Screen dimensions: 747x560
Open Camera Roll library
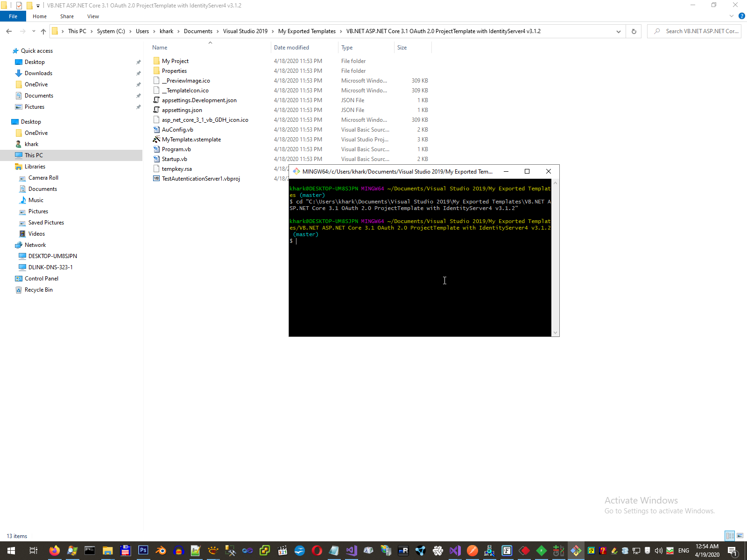pyautogui.click(x=43, y=178)
